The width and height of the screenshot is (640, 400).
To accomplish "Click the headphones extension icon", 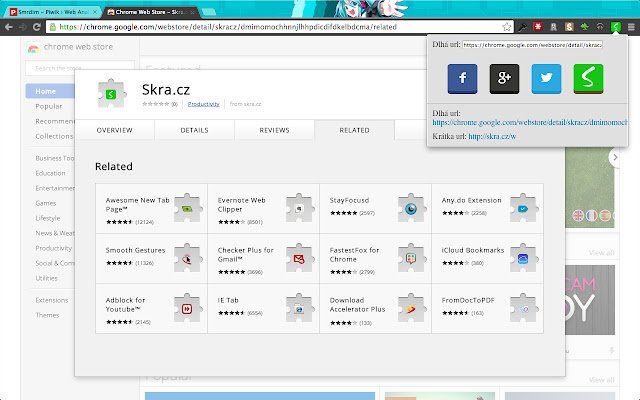I will (x=600, y=27).
